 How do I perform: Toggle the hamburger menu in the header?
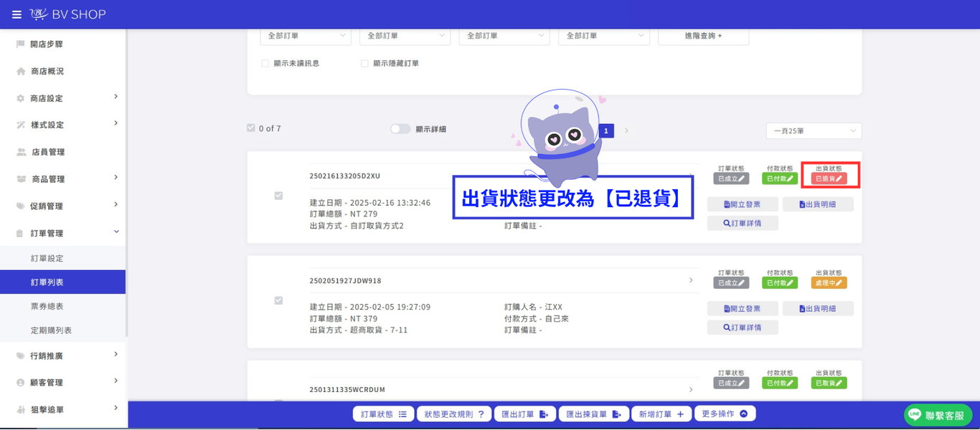[x=17, y=14]
